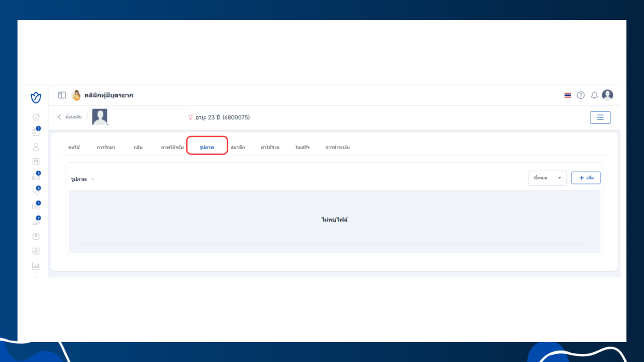This screenshot has width=644, height=362.
Task: Open the bar chart reports icon
Action: click(x=36, y=266)
